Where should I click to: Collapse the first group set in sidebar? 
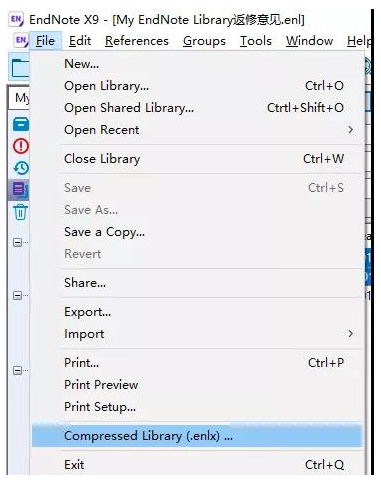pos(17,242)
